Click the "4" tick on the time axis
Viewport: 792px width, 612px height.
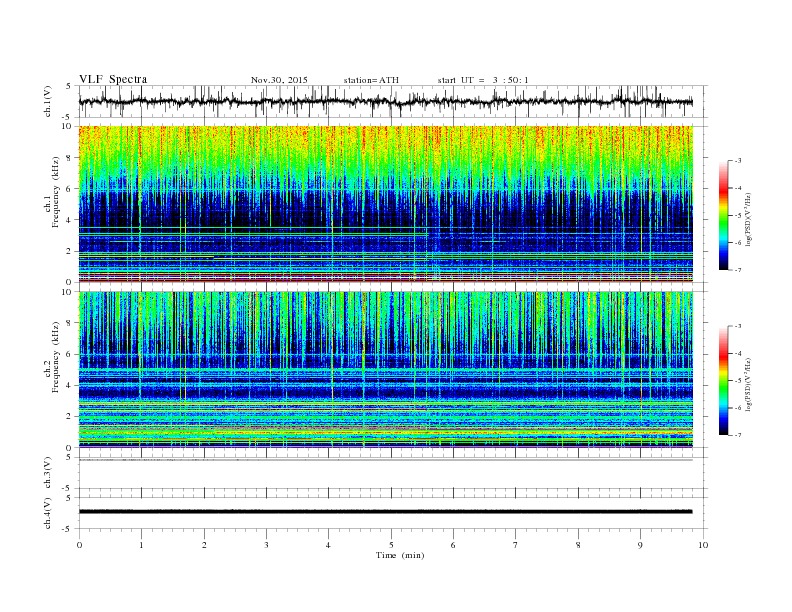tap(329, 545)
